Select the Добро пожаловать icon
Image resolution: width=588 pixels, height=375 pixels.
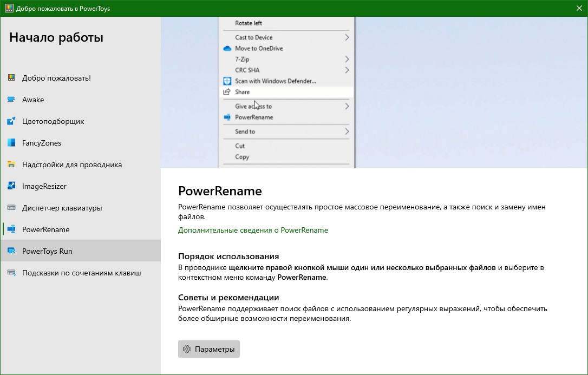point(12,78)
